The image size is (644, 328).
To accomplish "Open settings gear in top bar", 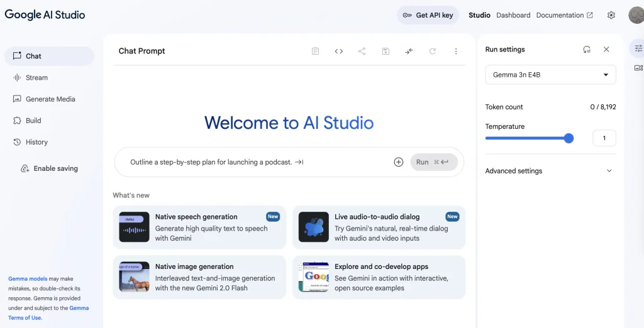I will click(x=611, y=15).
